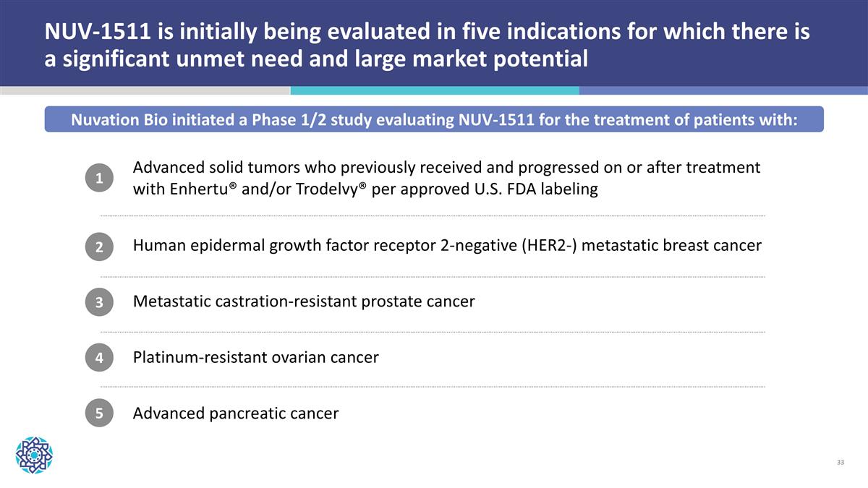Click the Enhertu and Trodelvy labeling line

[x=365, y=190]
